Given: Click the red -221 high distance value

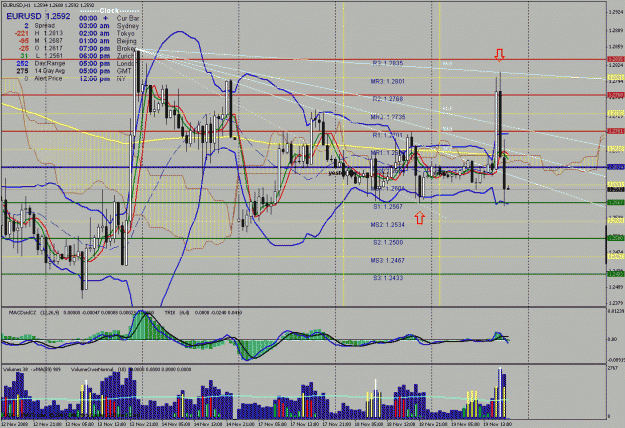Looking at the screenshot, I should (21, 33).
